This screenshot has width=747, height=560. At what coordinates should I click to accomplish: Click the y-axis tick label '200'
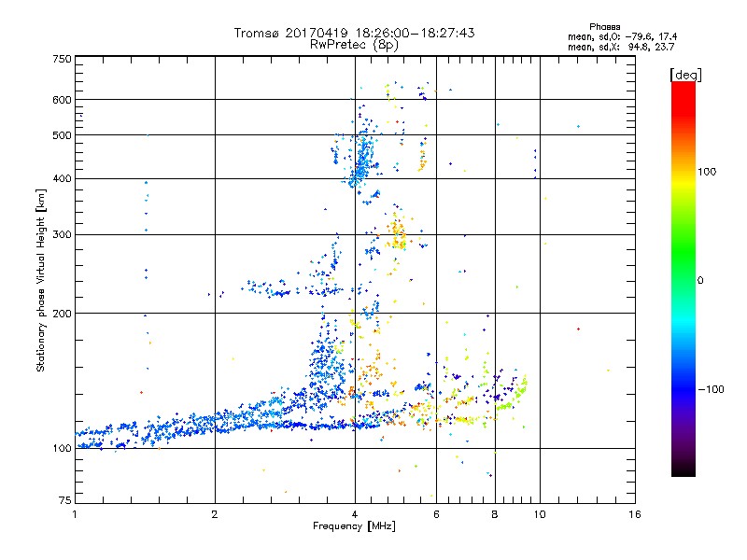pos(62,314)
